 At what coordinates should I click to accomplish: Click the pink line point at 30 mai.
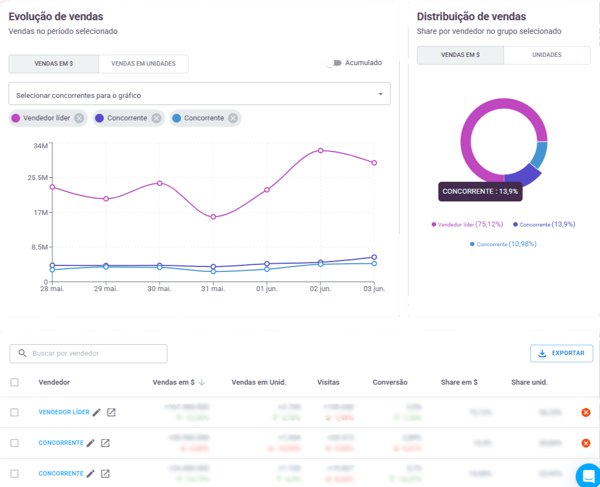(160, 183)
